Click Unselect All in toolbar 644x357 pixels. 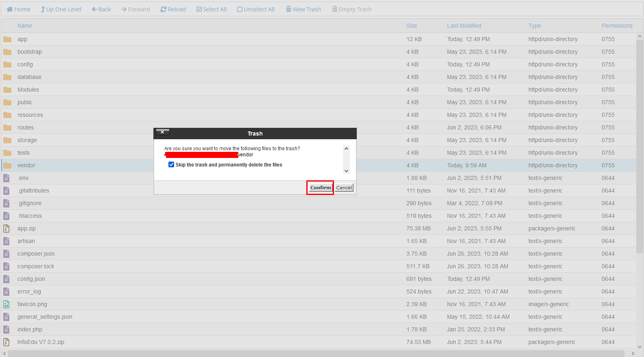coord(255,9)
